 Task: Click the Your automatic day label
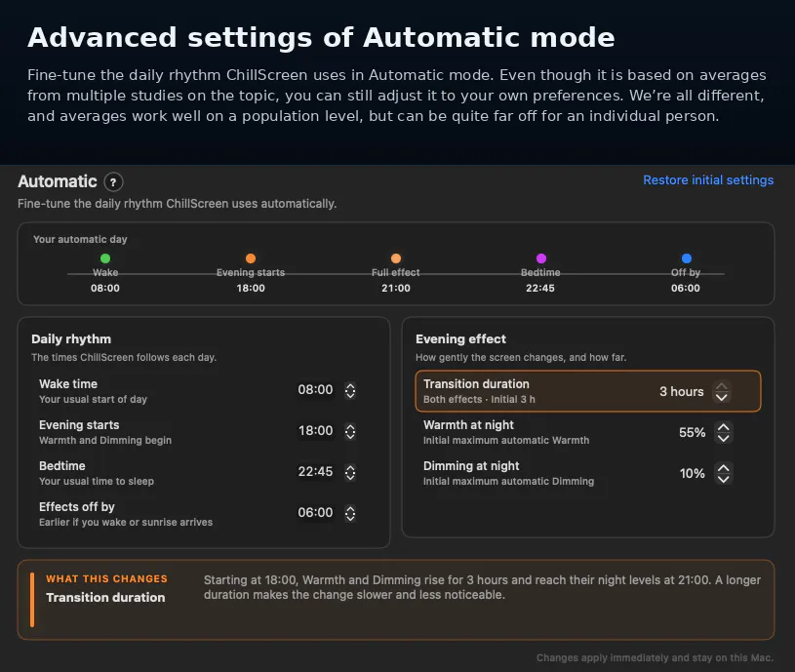coord(80,239)
